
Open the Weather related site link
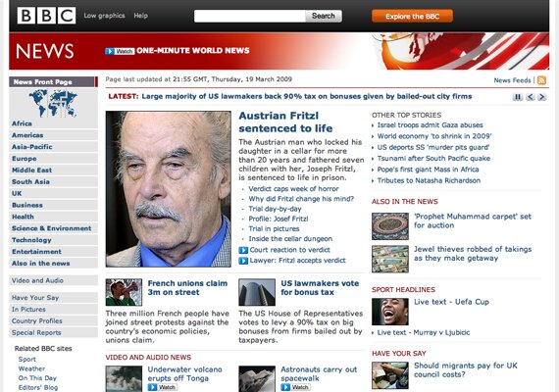pyautogui.click(x=31, y=368)
